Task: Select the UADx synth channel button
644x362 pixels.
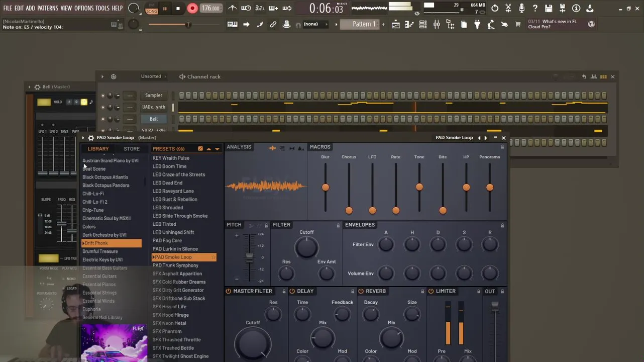Action: pos(154,107)
